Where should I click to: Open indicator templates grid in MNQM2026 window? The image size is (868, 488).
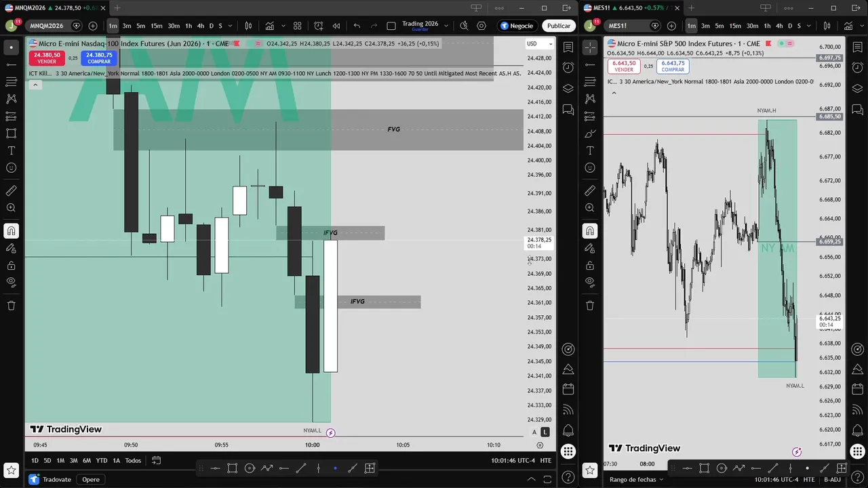pos(297,26)
